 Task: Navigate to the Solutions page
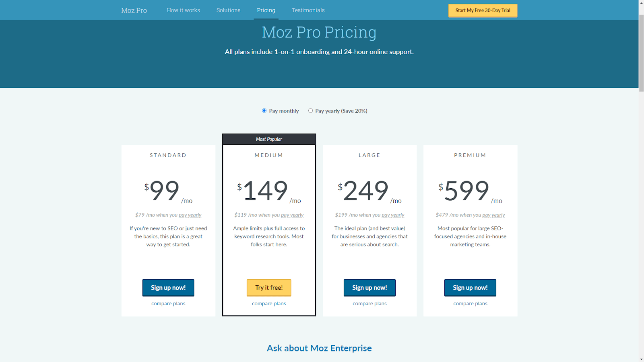[x=228, y=10]
